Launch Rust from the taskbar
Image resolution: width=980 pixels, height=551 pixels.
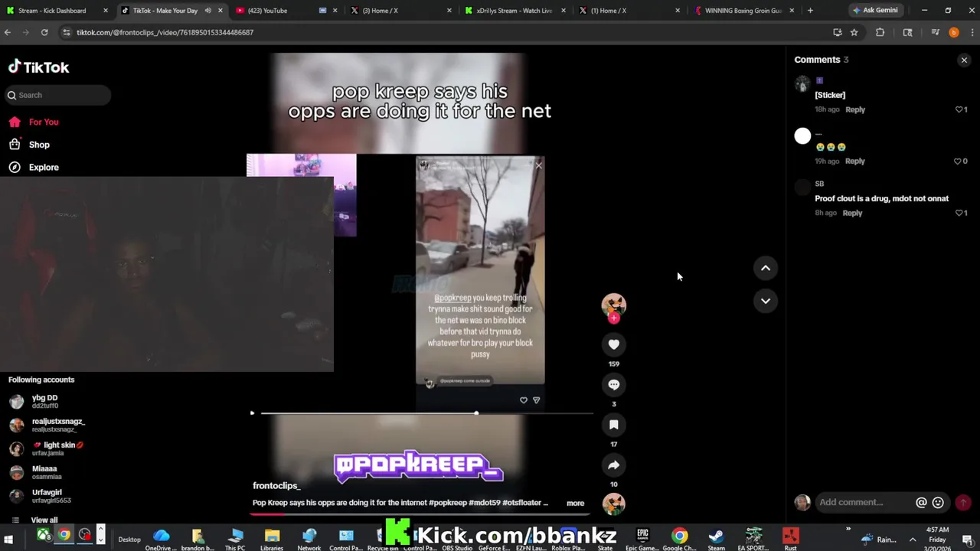coord(790,539)
